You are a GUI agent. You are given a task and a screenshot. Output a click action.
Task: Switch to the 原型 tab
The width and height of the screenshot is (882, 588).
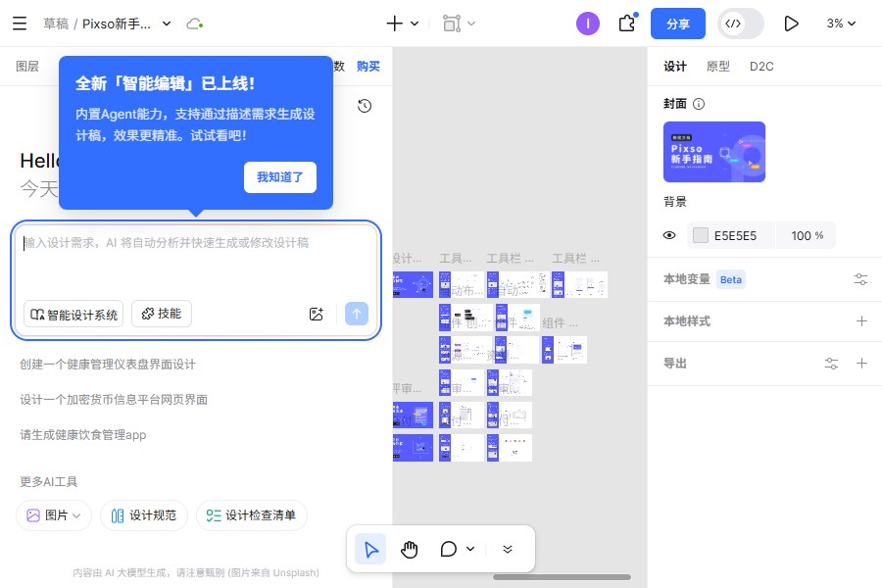pyautogui.click(x=717, y=67)
